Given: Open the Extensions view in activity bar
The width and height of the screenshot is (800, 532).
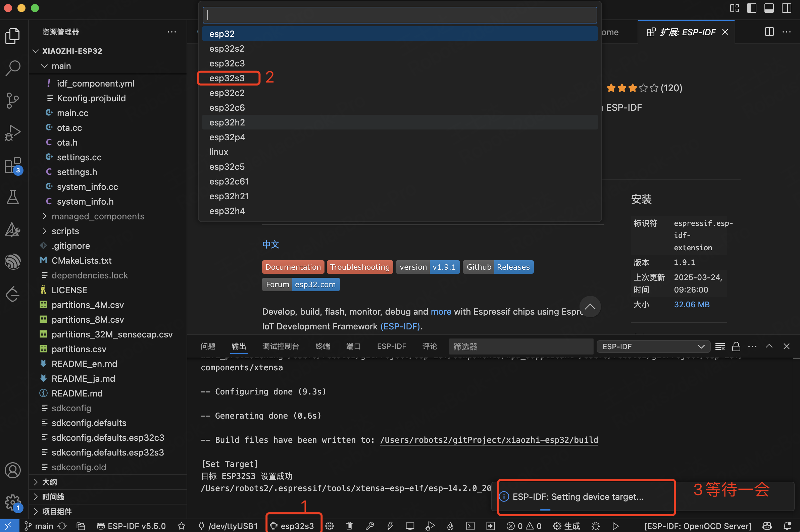Looking at the screenshot, I should click(x=13, y=166).
